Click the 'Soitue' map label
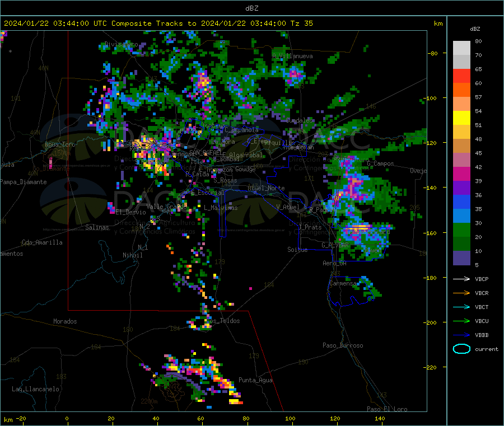The width and height of the screenshot is (504, 426). tap(297, 250)
